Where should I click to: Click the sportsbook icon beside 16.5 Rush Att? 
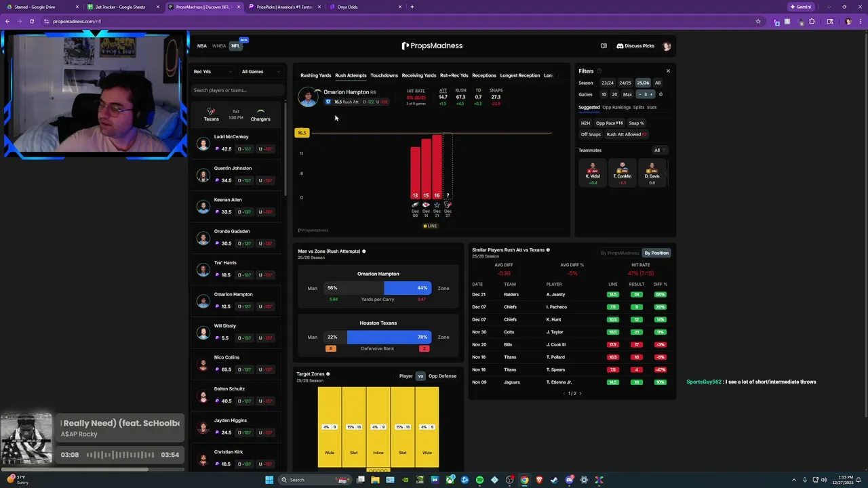click(328, 102)
